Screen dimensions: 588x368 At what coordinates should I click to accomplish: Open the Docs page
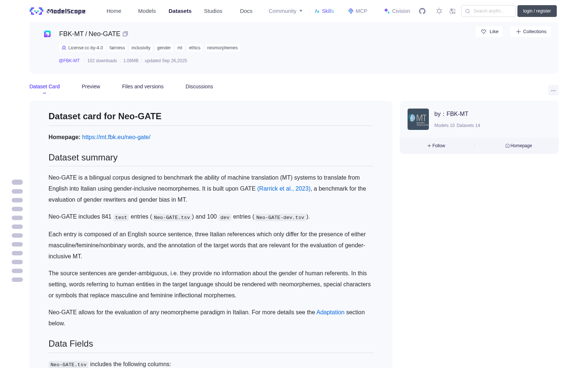(246, 11)
